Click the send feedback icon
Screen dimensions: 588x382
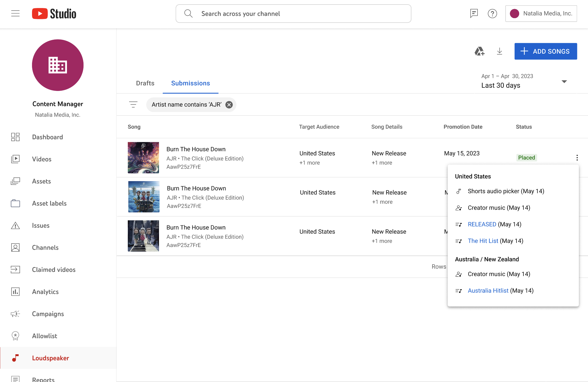474,13
